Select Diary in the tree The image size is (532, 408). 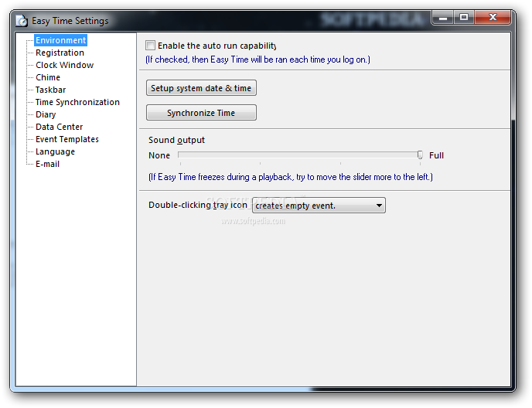coord(46,114)
